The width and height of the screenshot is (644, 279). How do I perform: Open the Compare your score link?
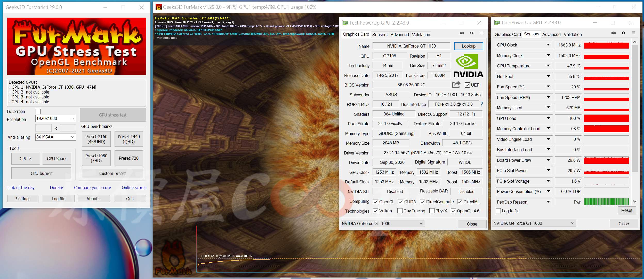(x=92, y=188)
